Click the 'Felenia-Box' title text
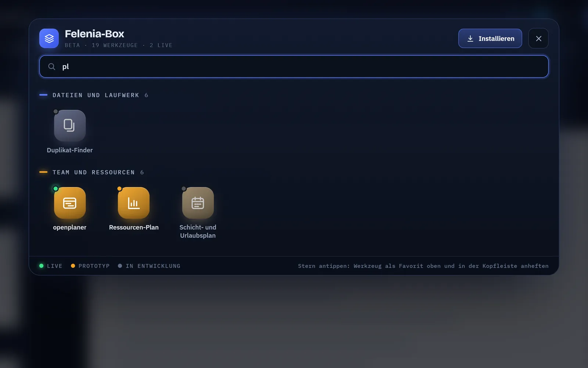 tap(94, 34)
